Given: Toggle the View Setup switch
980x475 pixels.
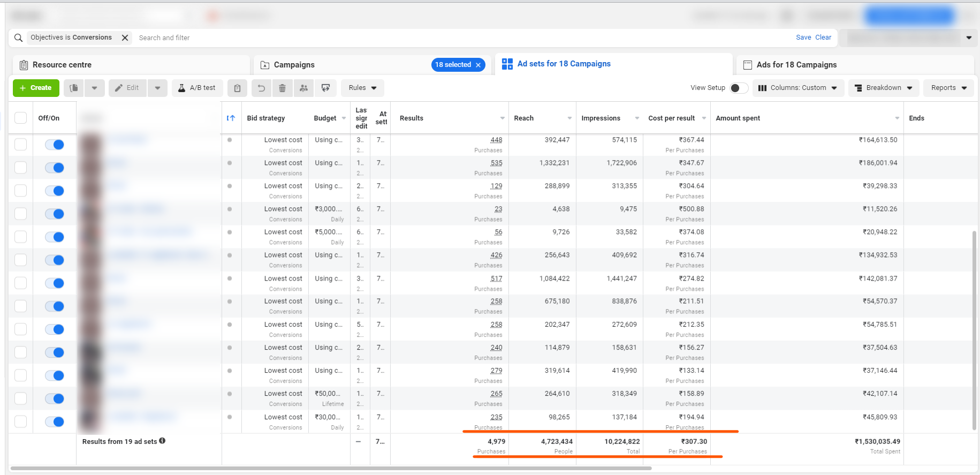Looking at the screenshot, I should [738, 88].
